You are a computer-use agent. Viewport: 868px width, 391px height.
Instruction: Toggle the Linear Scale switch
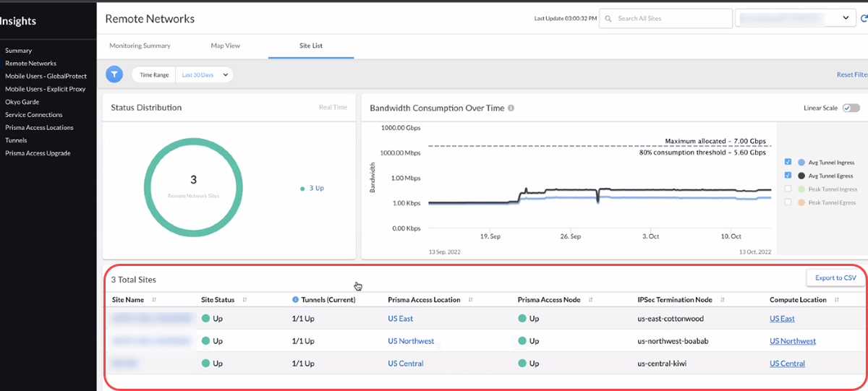851,108
